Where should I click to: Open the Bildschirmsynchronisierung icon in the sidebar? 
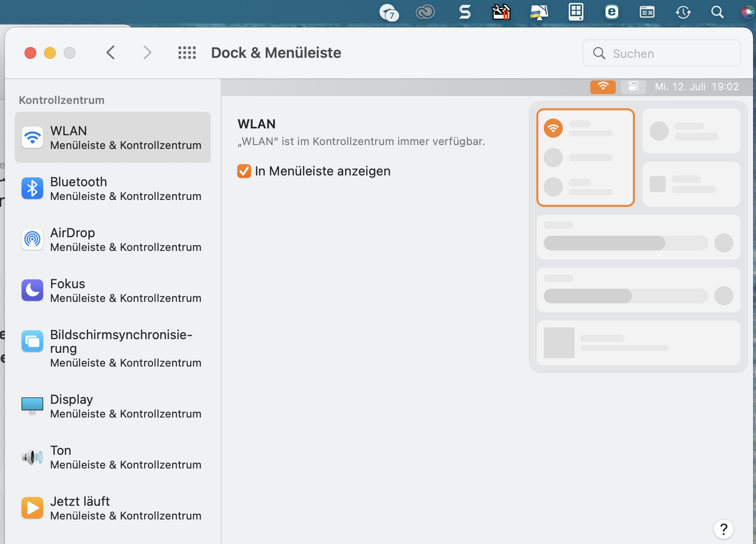tap(32, 341)
